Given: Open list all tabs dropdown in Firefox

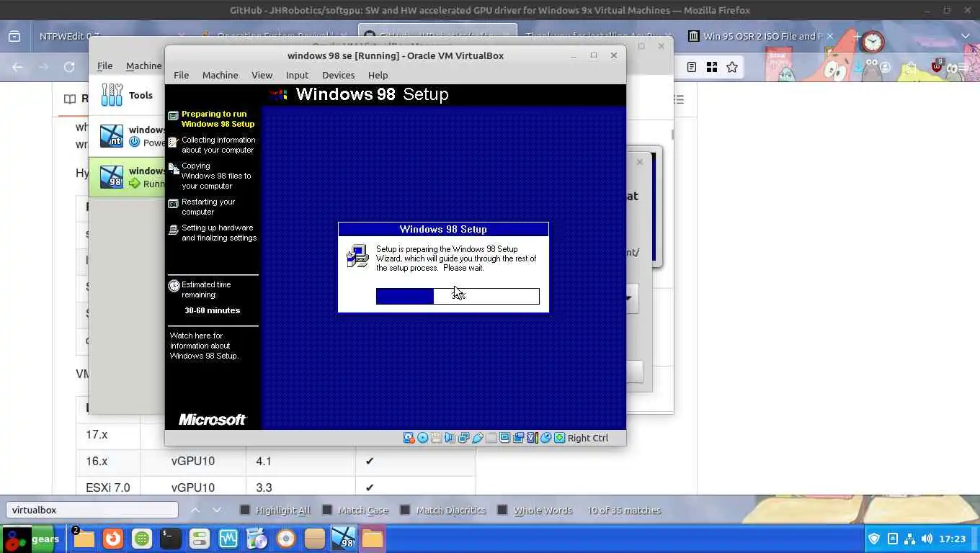Looking at the screenshot, I should tap(966, 36).
